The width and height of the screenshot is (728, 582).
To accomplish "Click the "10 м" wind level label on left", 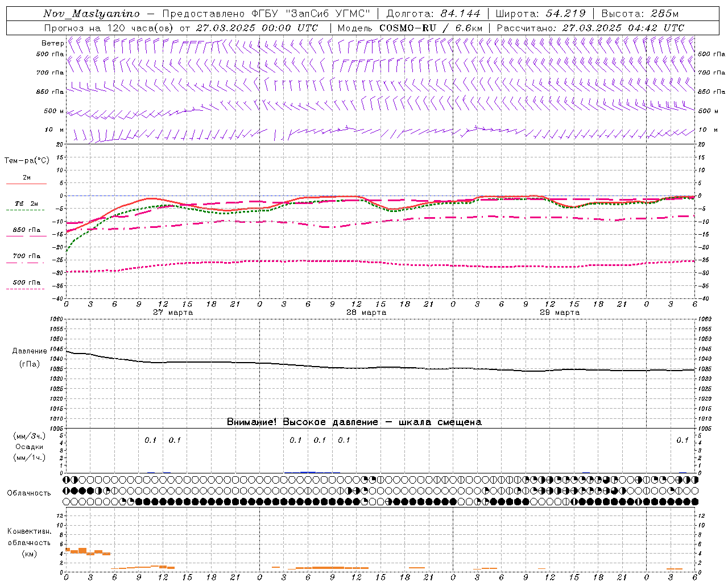I will point(55,130).
